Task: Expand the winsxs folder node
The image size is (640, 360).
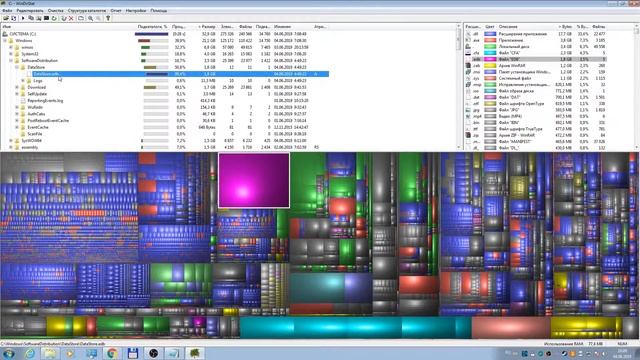Action: [11, 47]
